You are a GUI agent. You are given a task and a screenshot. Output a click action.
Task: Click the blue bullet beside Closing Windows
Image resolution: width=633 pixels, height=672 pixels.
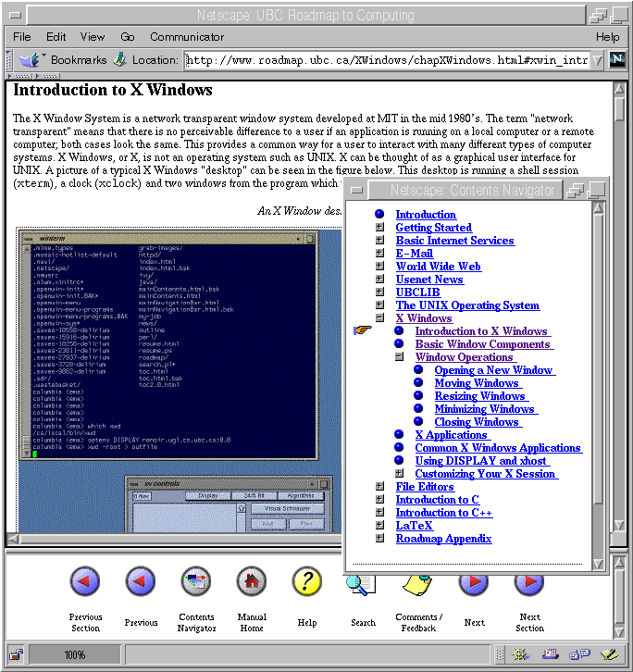click(418, 421)
